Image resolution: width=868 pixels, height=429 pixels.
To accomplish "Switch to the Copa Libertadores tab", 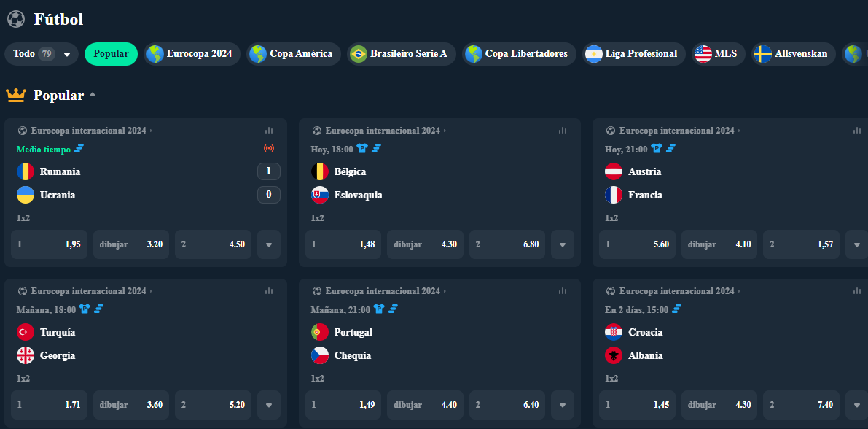I will 517,54.
